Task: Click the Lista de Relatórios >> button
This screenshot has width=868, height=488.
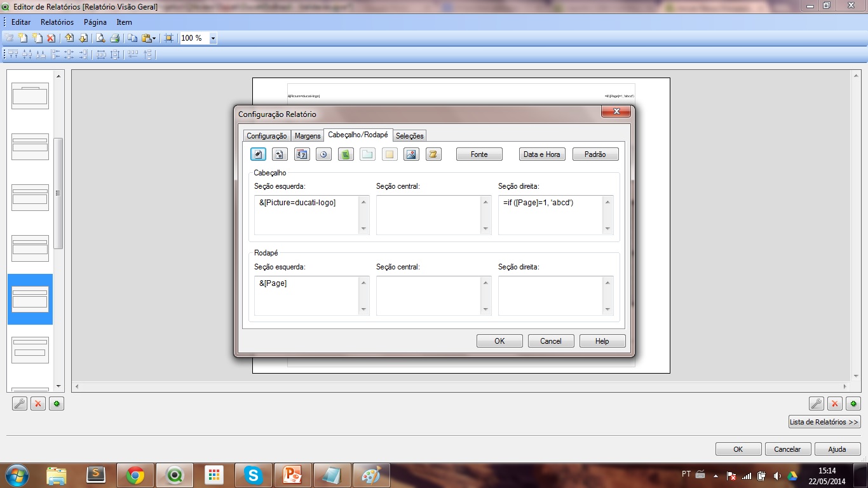Action: click(x=824, y=422)
